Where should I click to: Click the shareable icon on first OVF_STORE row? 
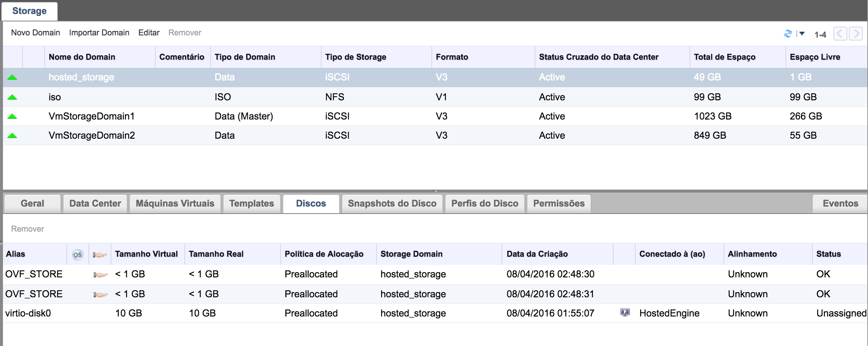100,274
